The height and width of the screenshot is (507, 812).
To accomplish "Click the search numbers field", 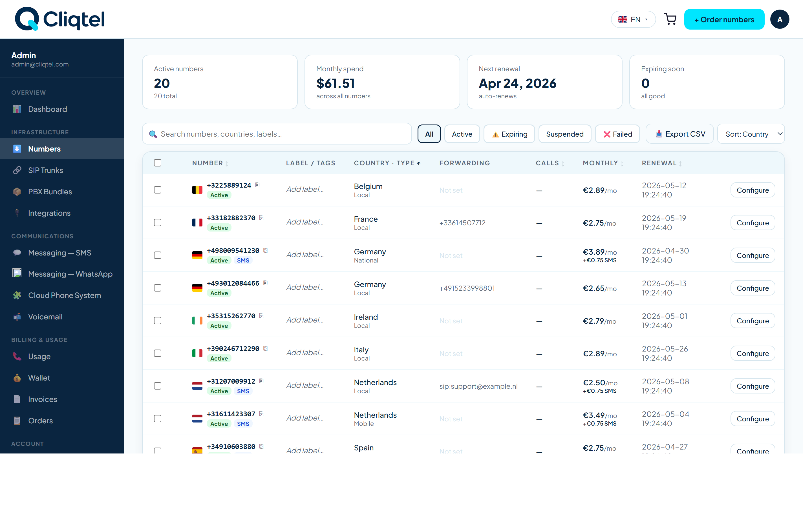I will 277,134.
